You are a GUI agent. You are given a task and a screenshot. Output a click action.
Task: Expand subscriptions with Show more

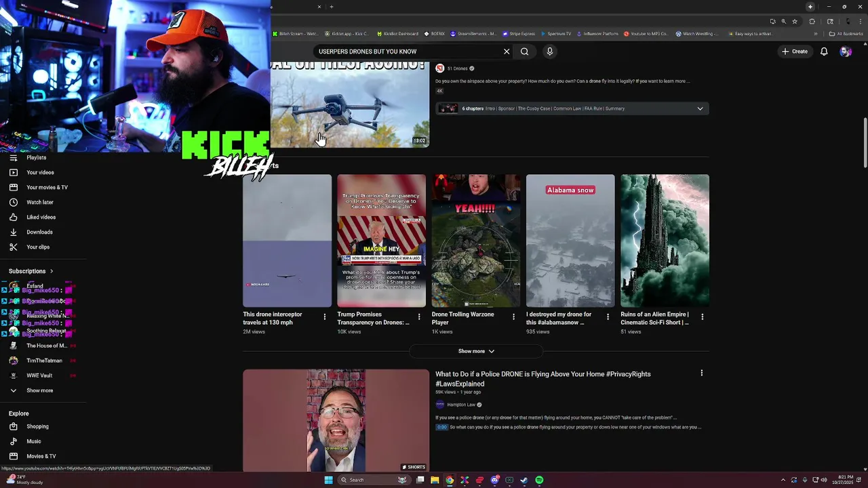tap(39, 390)
